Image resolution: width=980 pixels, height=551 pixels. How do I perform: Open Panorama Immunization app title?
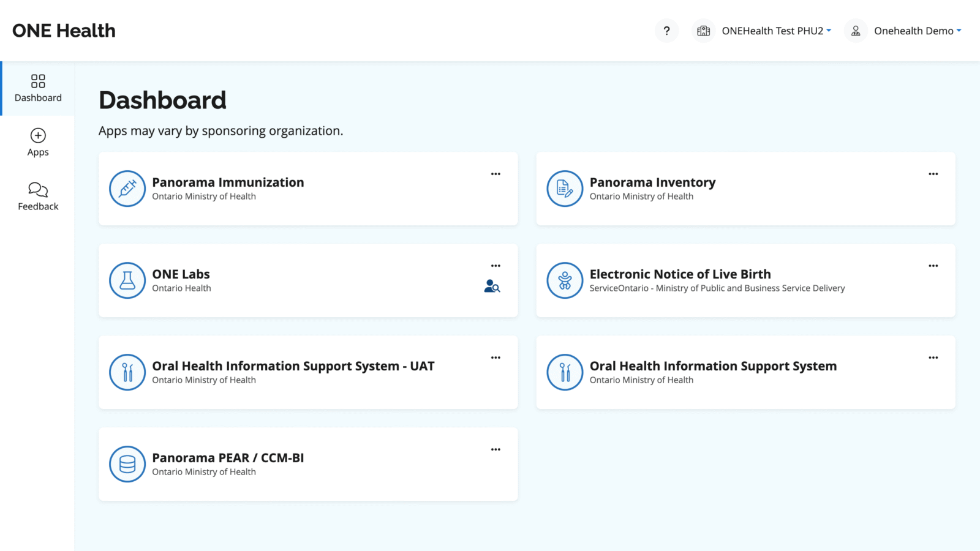(228, 182)
